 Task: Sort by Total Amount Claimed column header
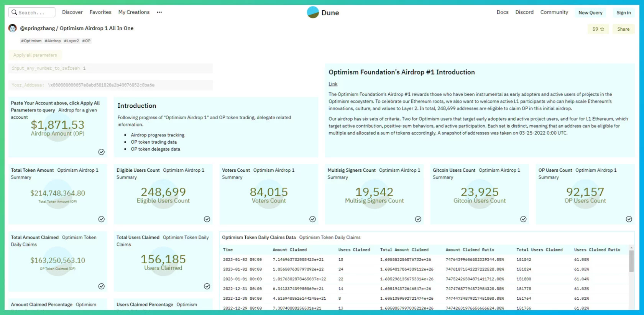[404, 250]
